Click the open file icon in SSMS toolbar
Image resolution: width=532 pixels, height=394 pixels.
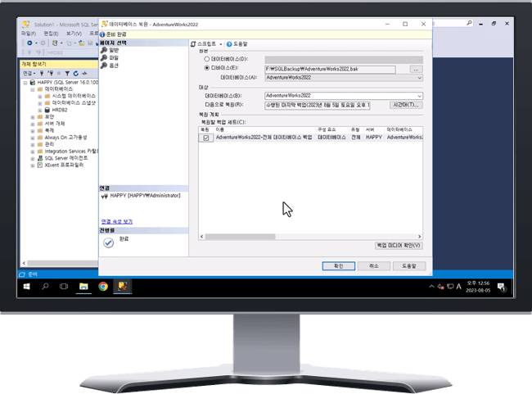coord(81,43)
